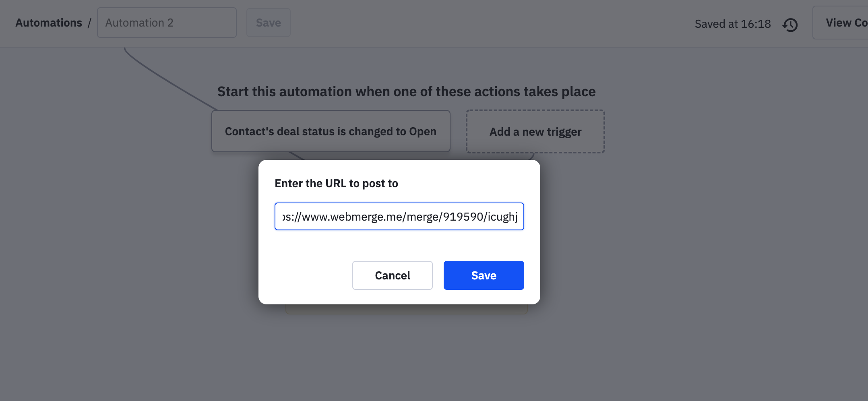Click the Saved at 16:18 status text
Screen dimensions: 868x401
click(x=733, y=24)
